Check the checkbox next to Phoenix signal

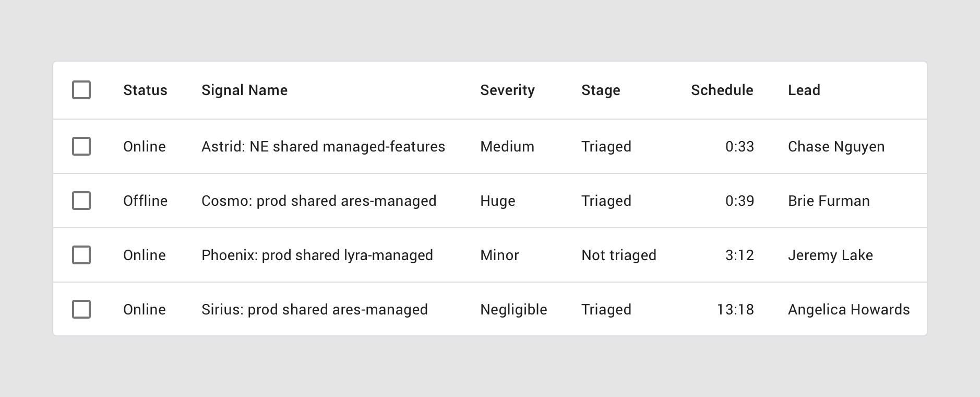[x=81, y=255]
